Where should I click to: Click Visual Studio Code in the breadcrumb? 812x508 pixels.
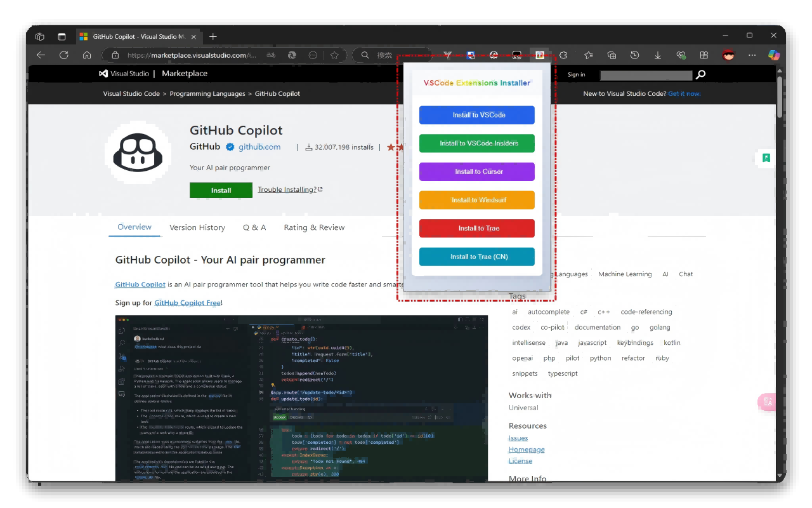[x=131, y=93]
